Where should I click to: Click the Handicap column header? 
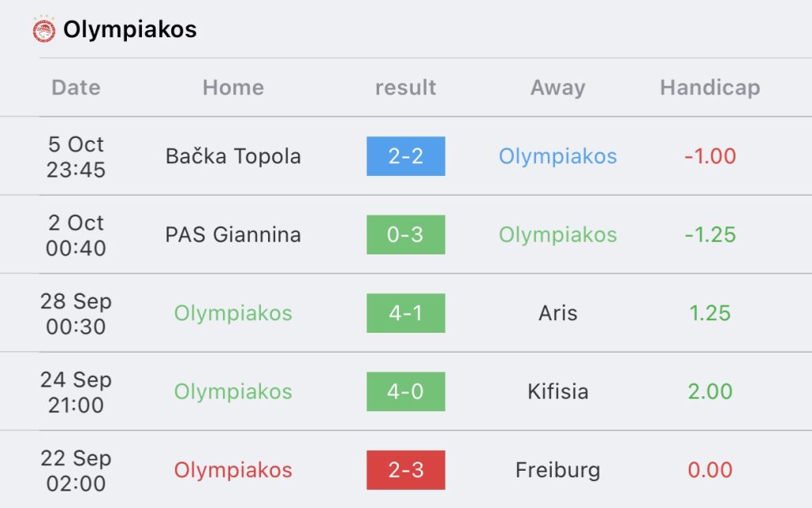710,87
